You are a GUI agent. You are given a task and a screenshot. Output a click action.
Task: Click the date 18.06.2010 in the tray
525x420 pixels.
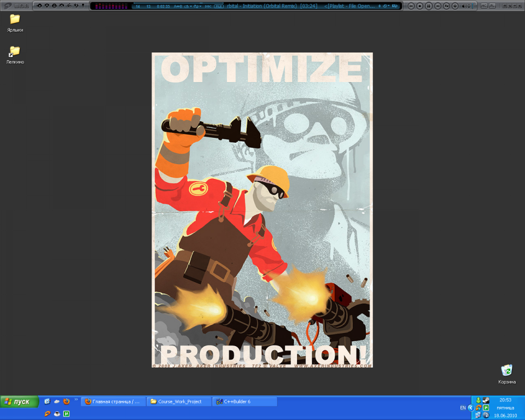pos(505,416)
